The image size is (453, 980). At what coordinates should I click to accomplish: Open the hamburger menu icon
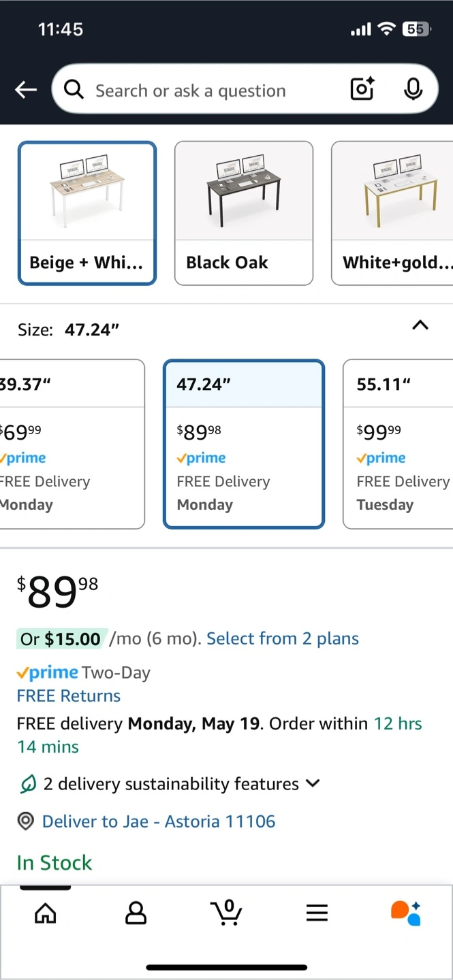click(317, 913)
